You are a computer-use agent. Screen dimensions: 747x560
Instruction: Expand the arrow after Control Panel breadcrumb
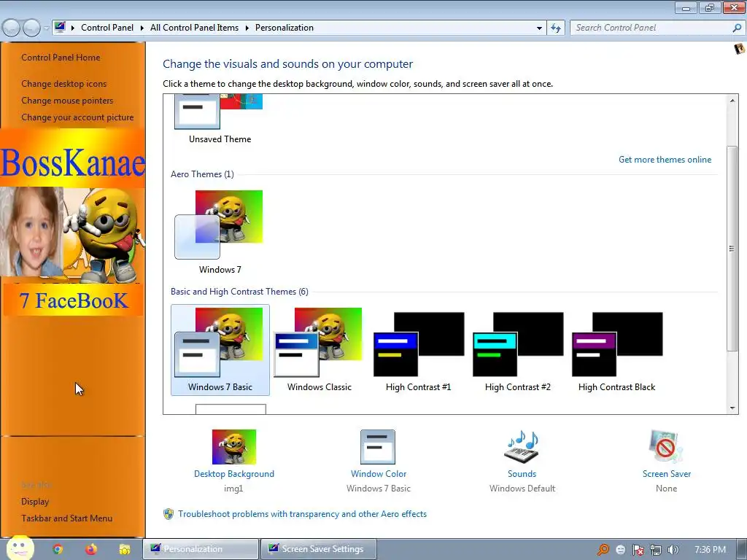(x=142, y=28)
